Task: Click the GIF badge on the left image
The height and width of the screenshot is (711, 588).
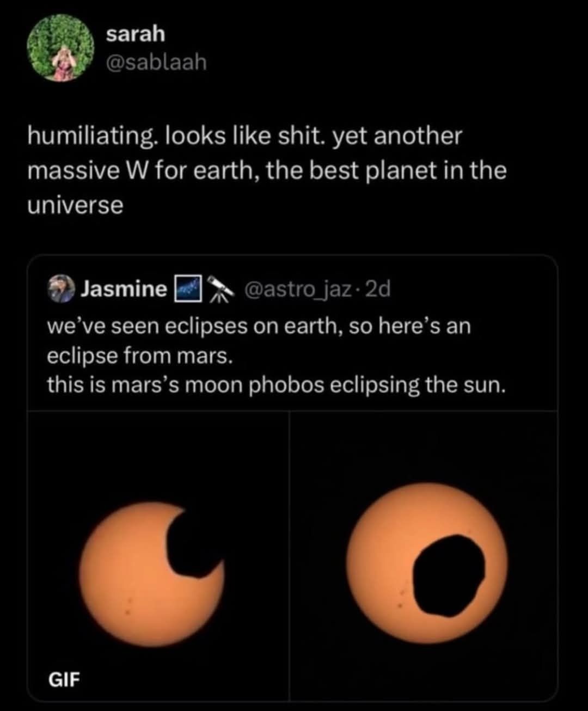Action: pos(65,679)
